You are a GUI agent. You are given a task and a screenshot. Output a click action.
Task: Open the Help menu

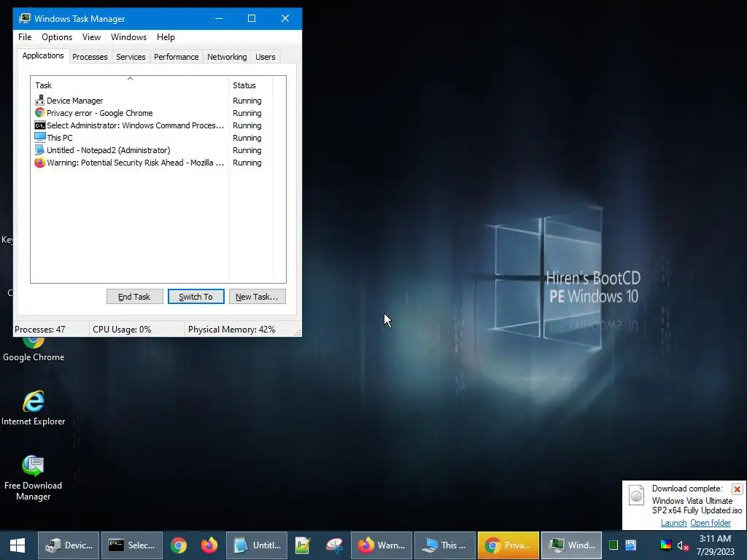166,37
